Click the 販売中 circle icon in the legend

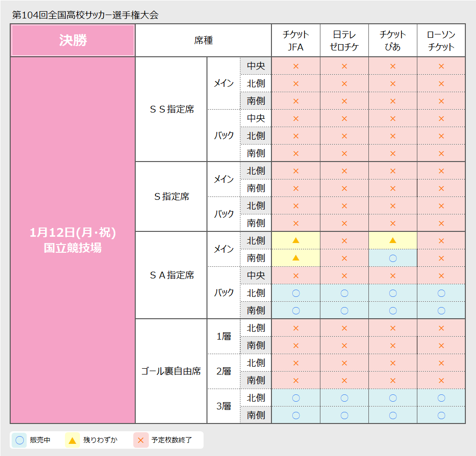(x=20, y=440)
